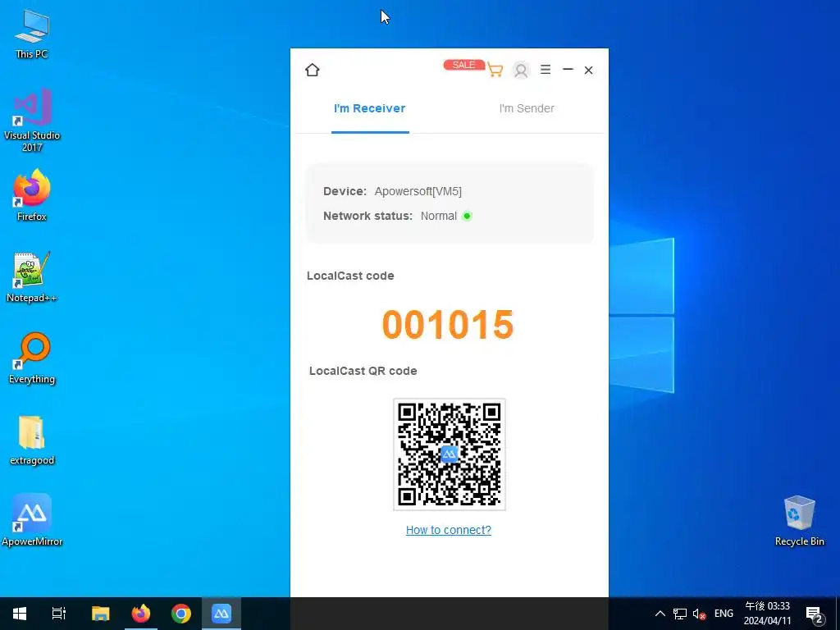This screenshot has width=840, height=630.
Task: Switch to the I'm Receiver tab
Action: [x=370, y=108]
